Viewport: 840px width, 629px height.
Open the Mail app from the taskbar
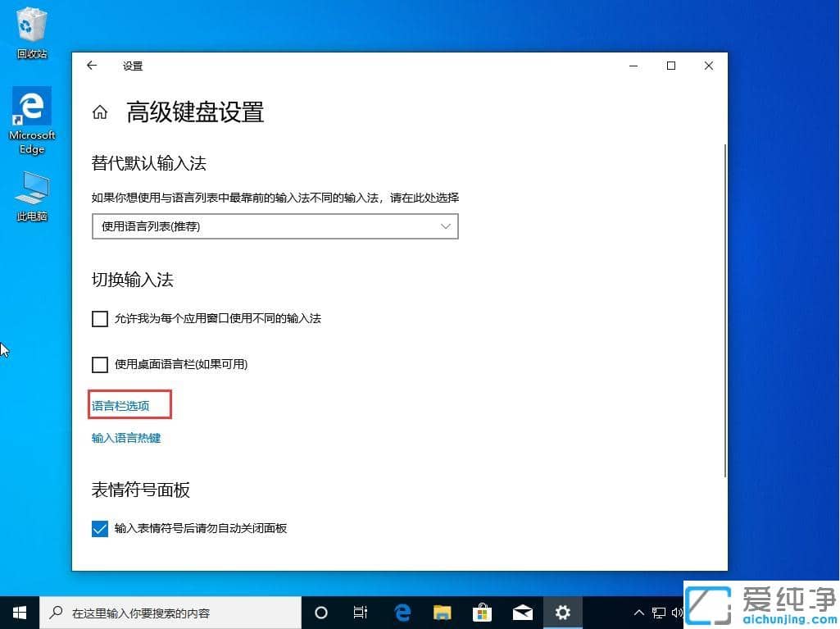(x=522, y=613)
